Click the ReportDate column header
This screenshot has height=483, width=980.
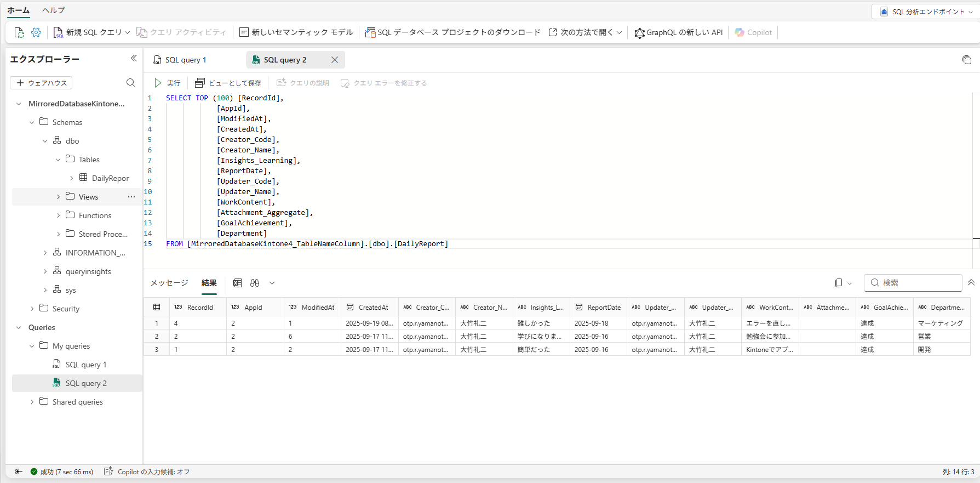(x=598, y=307)
